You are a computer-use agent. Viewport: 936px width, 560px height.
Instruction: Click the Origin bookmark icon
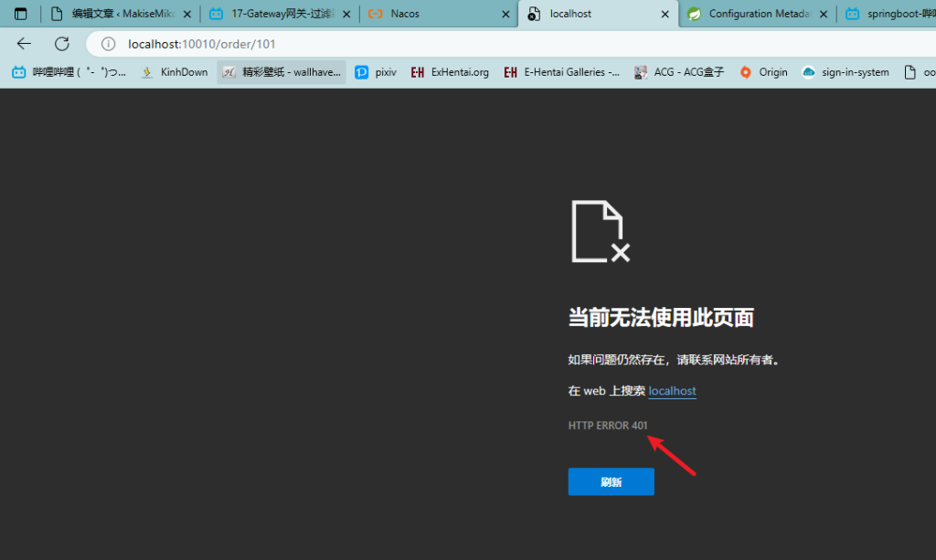pyautogui.click(x=746, y=72)
